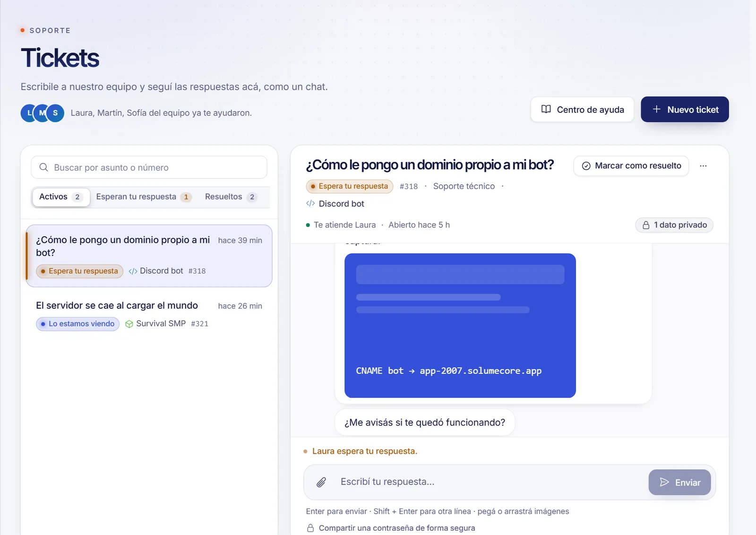Viewport: 756px width, 535px height.
Task: Select ticket ¿Cómo le pongo un dominio propio
Action: [149, 256]
